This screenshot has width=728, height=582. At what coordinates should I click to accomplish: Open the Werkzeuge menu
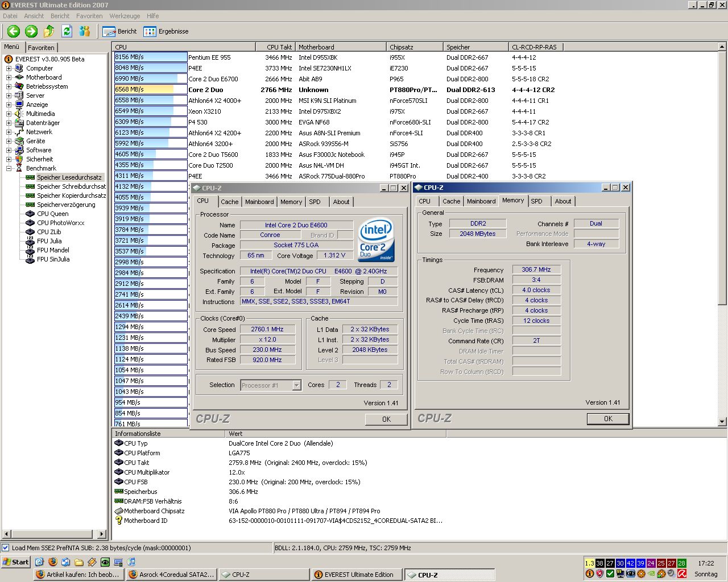pos(125,16)
